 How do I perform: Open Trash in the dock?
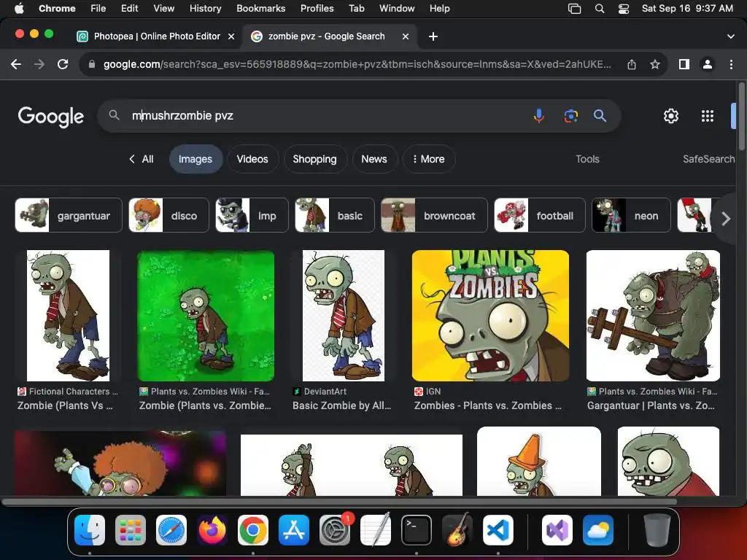coord(657,530)
